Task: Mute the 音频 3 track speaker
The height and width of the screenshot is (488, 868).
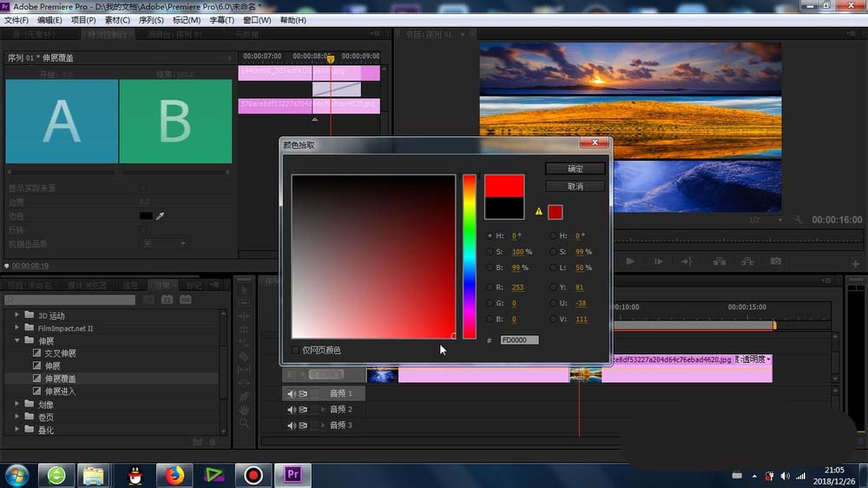Action: click(x=291, y=425)
